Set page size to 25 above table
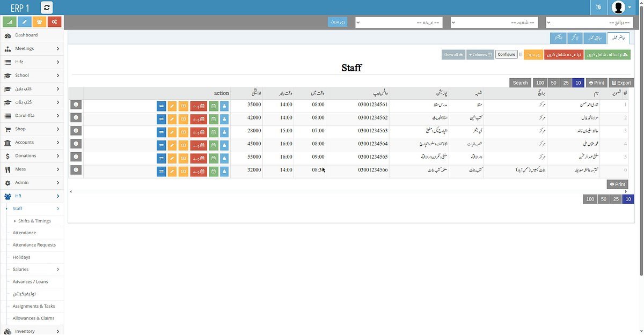This screenshot has width=644, height=335. point(566,83)
